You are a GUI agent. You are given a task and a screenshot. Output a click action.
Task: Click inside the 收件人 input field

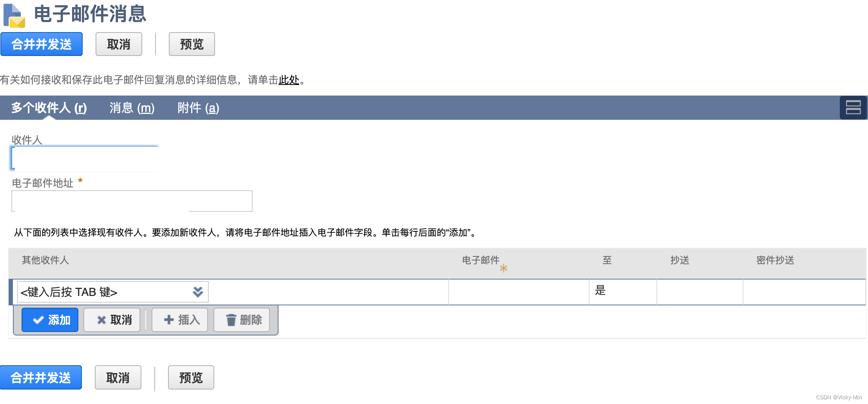click(x=85, y=159)
